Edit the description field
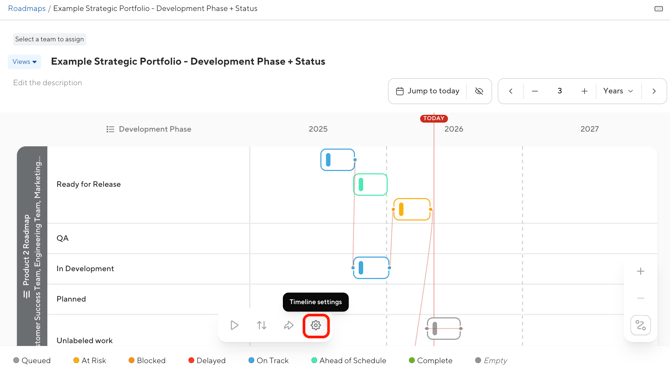Screen dimensions: 670x373 click(47, 83)
